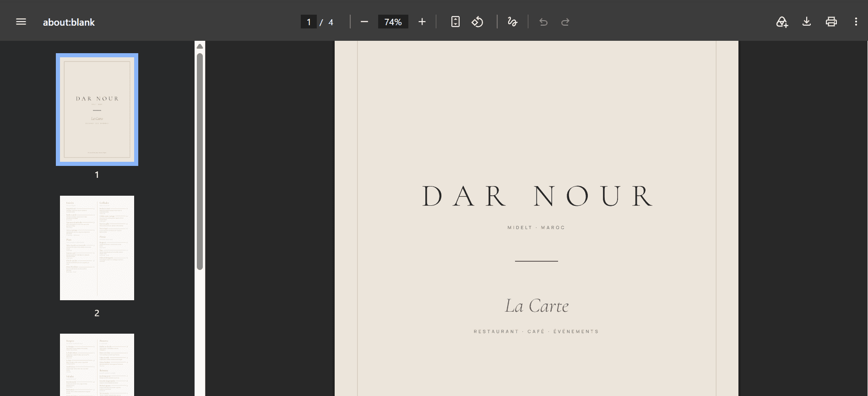This screenshot has height=396, width=868.
Task: Click the RESTAURANT · CAFÉ · ÉVÉNEMENTS line
Action: (536, 331)
